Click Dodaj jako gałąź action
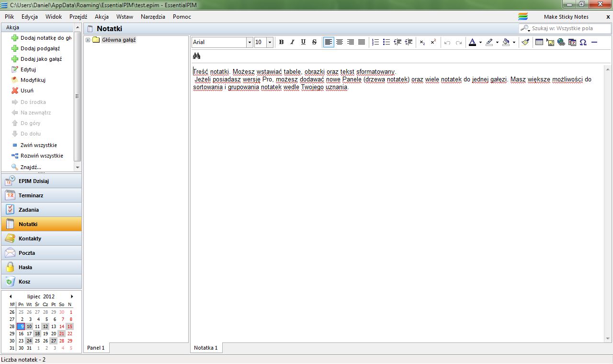The width and height of the screenshot is (613, 364). [x=37, y=59]
